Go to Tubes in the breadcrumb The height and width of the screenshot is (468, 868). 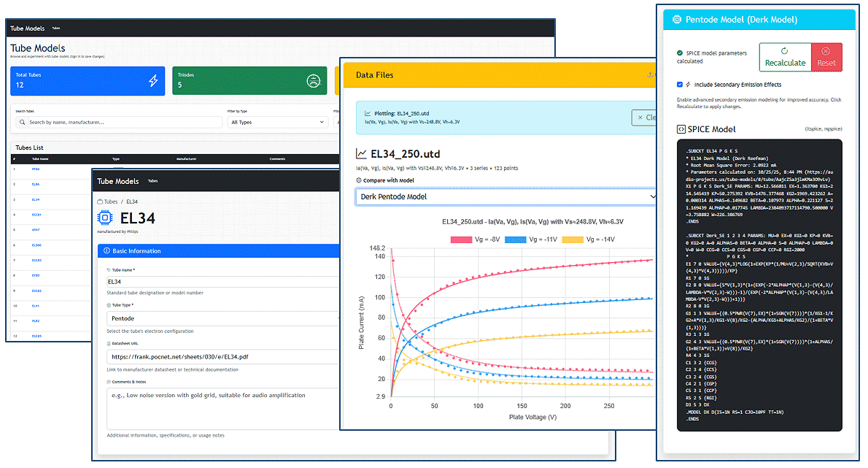(111, 202)
